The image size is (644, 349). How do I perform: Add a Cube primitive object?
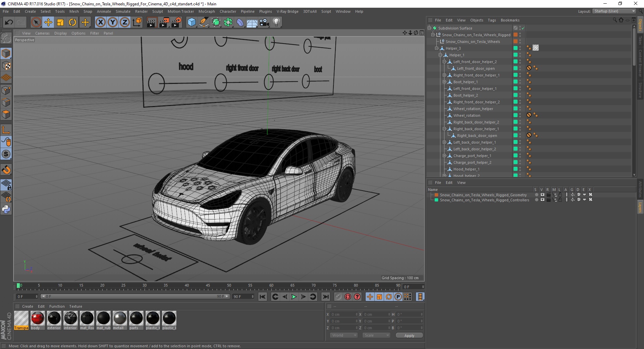pos(192,22)
